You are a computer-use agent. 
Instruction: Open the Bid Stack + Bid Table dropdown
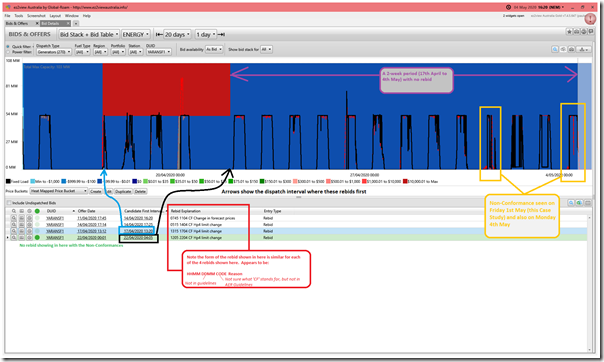(x=89, y=35)
